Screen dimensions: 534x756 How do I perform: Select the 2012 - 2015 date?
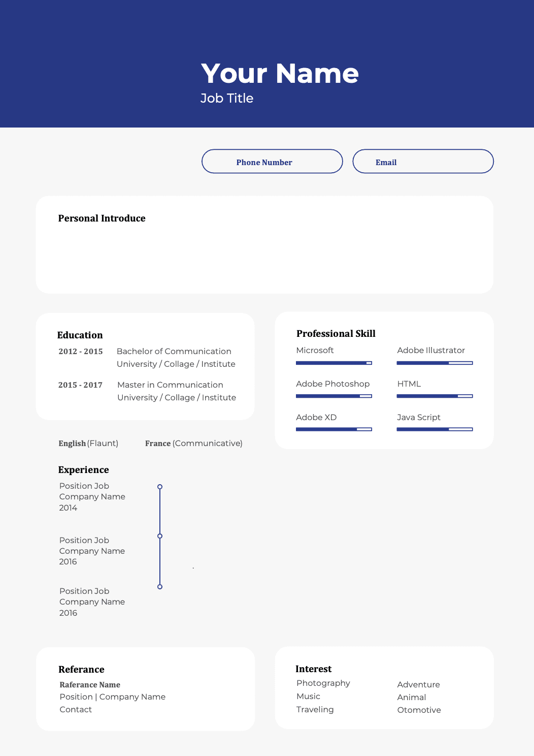point(80,352)
